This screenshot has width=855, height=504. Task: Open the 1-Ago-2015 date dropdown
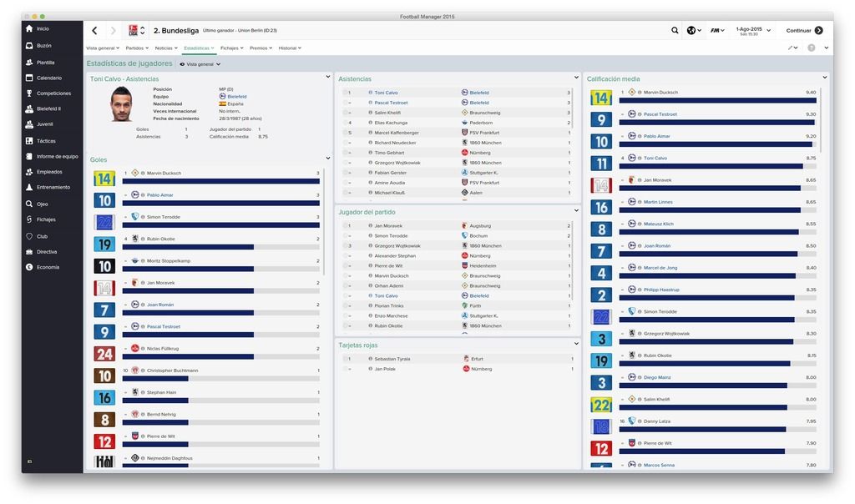click(753, 31)
